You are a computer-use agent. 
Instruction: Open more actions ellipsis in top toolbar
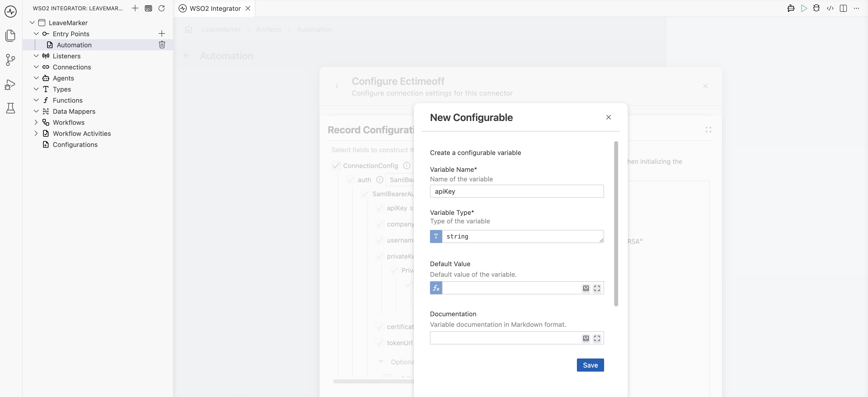[x=856, y=8]
